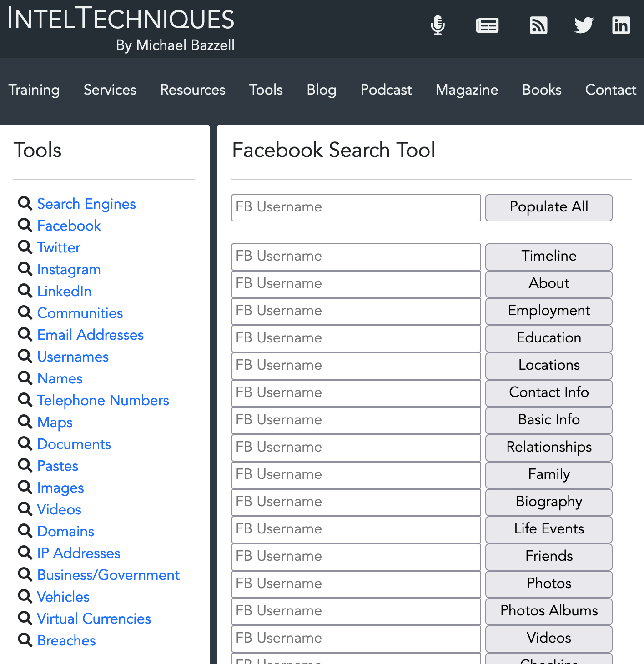The height and width of the screenshot is (664, 644).
Task: Select the Podcast navigation item
Action: click(386, 90)
